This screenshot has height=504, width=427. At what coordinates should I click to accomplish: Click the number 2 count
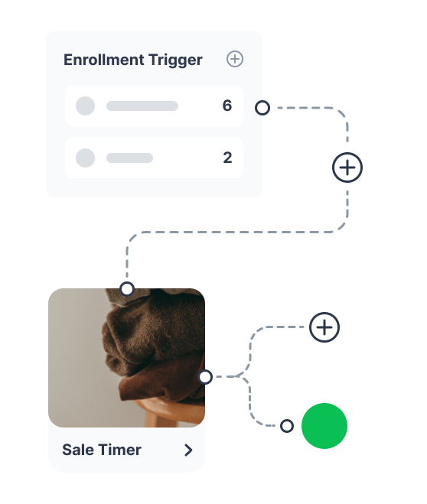227,158
